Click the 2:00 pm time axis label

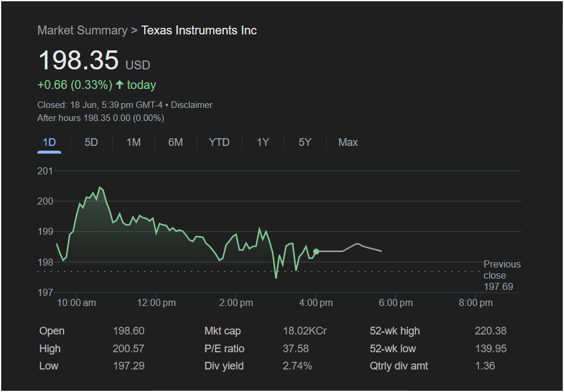click(236, 303)
